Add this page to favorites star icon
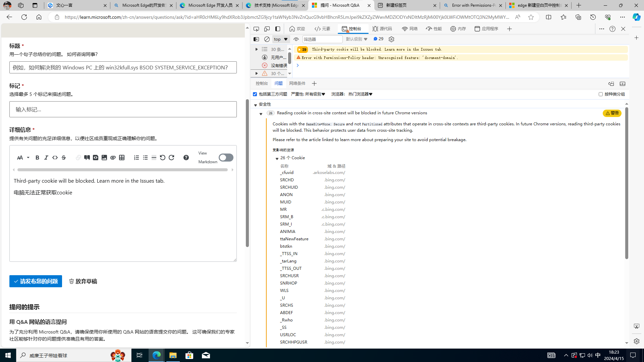This screenshot has width=644, height=362. coord(531,17)
